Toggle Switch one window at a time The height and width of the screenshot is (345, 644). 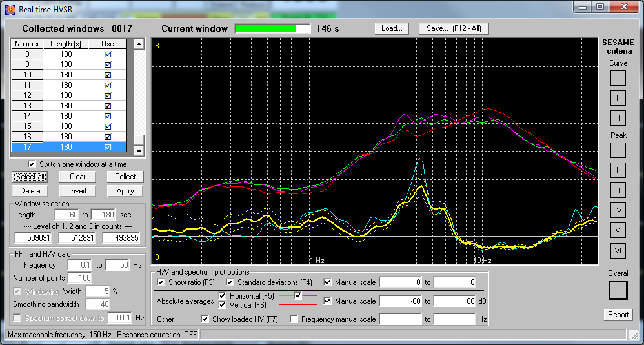point(32,164)
